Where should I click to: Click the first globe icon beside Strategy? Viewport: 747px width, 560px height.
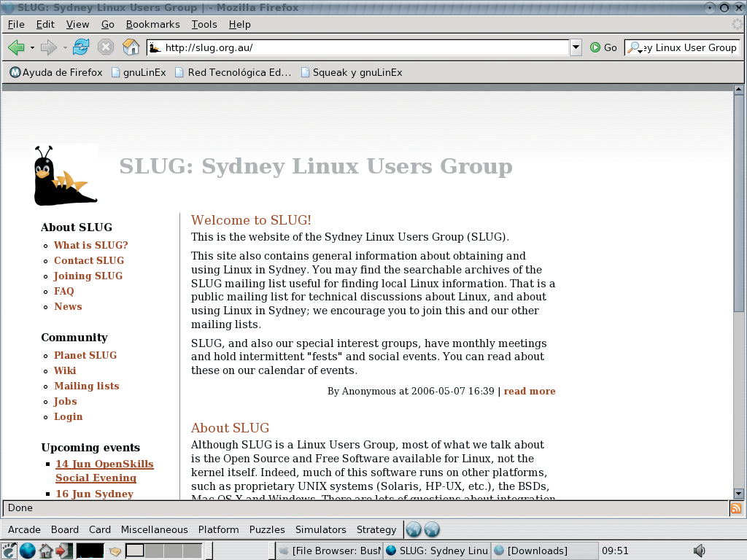click(x=414, y=529)
